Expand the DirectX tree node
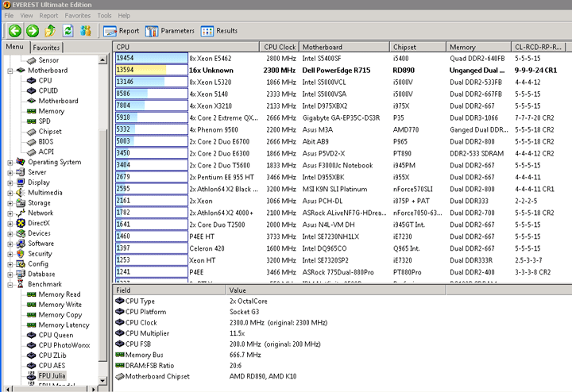 point(10,224)
